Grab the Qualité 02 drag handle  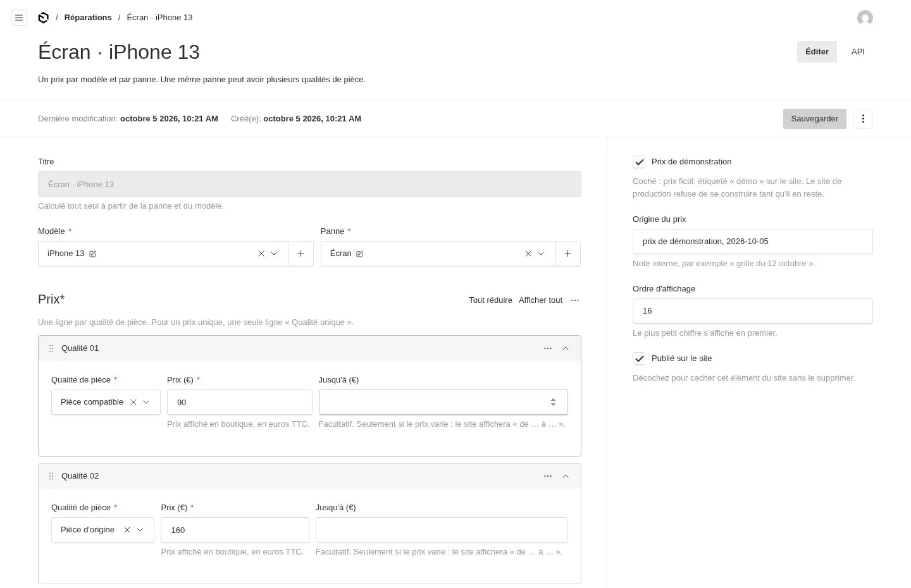[51, 476]
